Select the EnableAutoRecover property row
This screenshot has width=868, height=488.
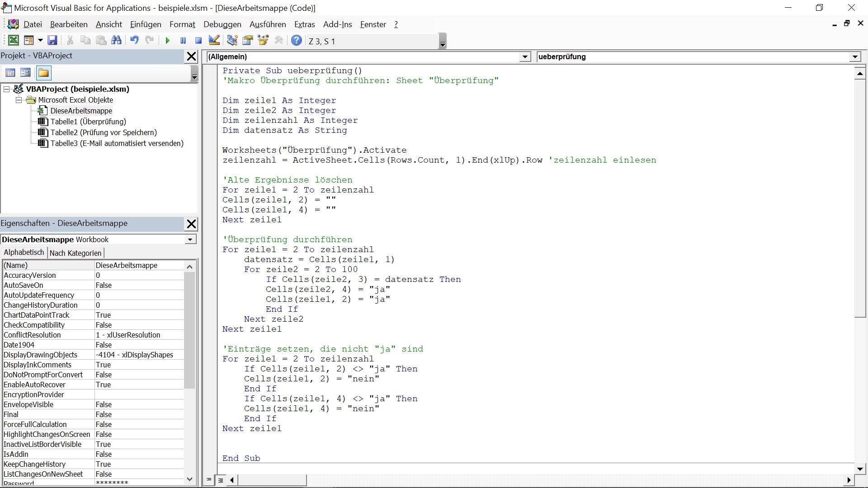(93, 385)
